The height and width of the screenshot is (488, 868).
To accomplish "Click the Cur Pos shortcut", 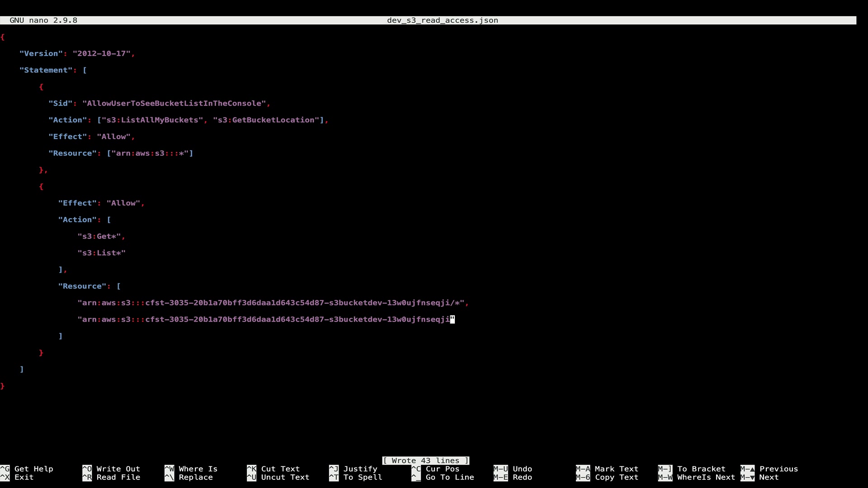I will [442, 469].
